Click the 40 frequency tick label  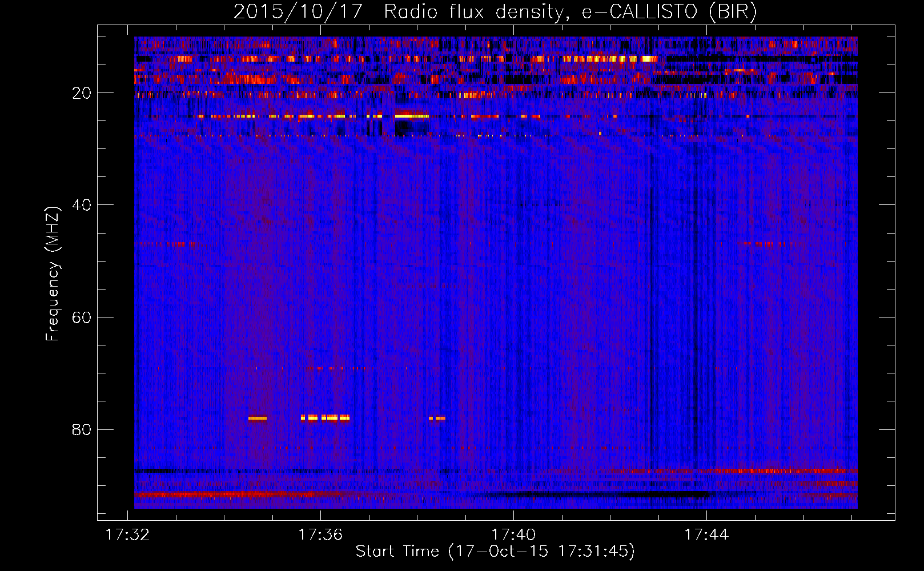click(82, 206)
